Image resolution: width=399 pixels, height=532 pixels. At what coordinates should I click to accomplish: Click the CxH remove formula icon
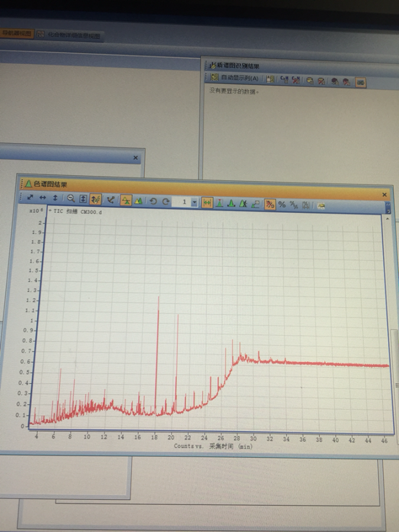pyautogui.click(x=296, y=80)
